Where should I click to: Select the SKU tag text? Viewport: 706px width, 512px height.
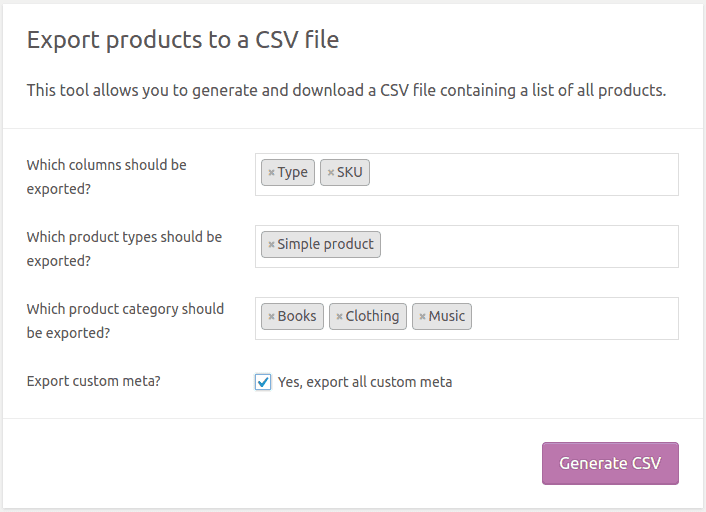click(x=350, y=173)
